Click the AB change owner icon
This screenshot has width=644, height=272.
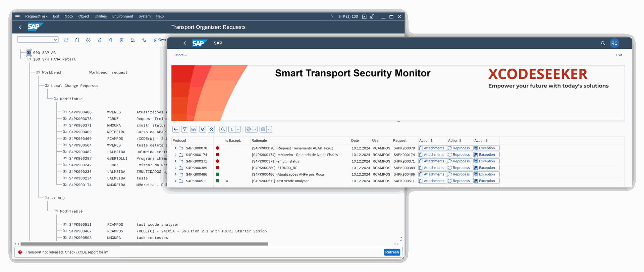pyautogui.click(x=110, y=40)
